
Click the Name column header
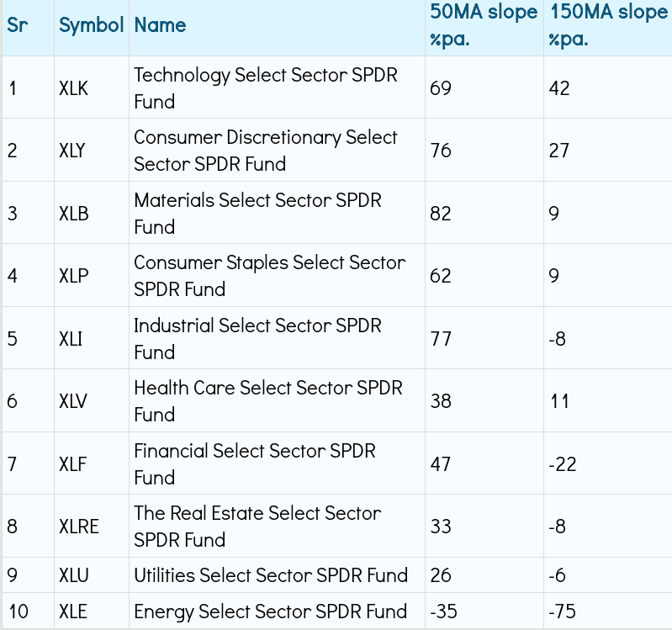[x=161, y=25]
